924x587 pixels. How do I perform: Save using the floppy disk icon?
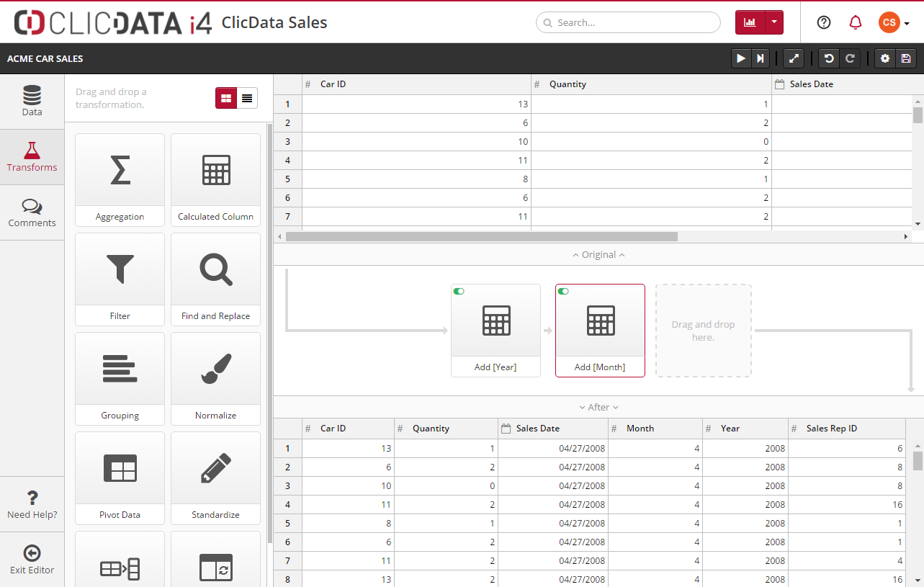coord(905,59)
